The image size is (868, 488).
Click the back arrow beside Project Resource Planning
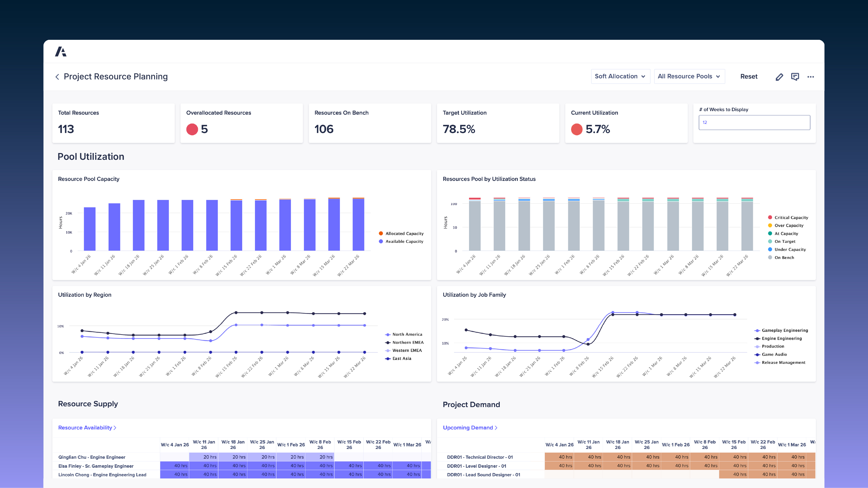[x=57, y=77]
